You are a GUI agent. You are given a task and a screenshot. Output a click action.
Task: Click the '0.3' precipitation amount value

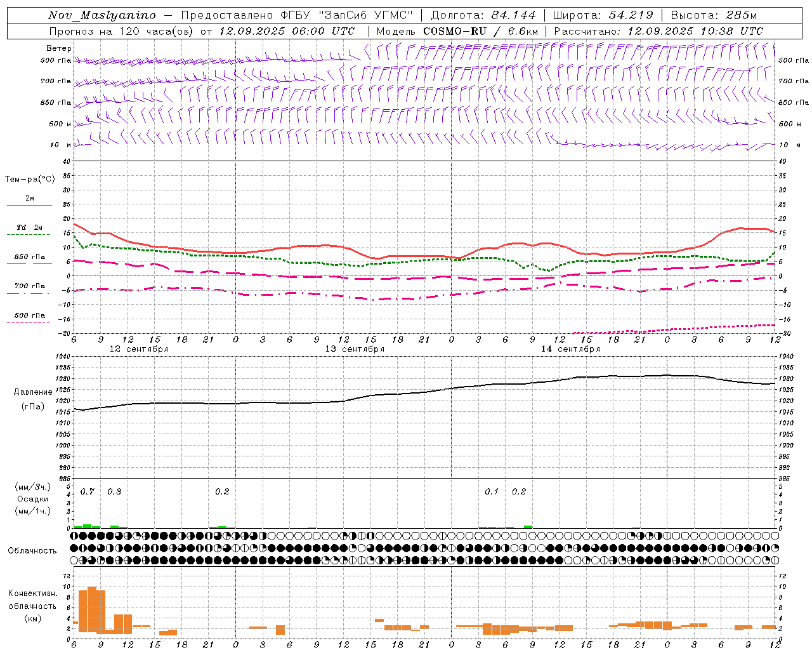click(114, 492)
